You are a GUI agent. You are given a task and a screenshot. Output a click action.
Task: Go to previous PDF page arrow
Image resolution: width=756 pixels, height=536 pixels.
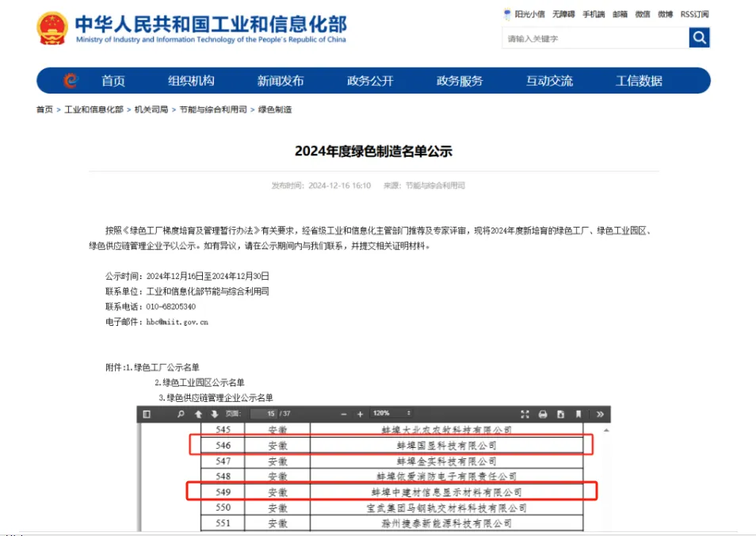coord(198,414)
